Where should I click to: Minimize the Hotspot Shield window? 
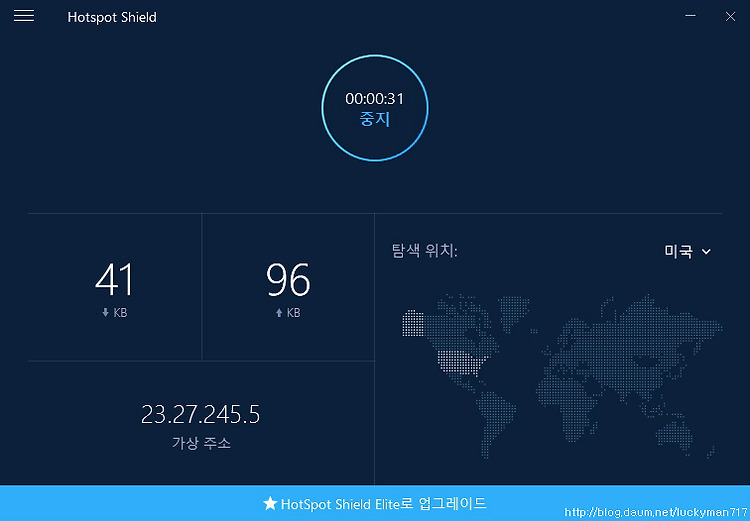point(690,16)
